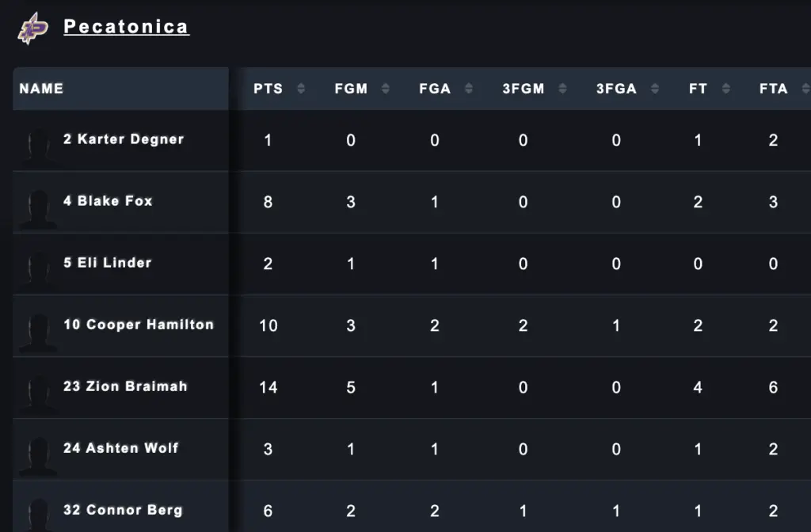The image size is (811, 532).
Task: Select Ashten Wolf in the roster
Action: coord(121,448)
